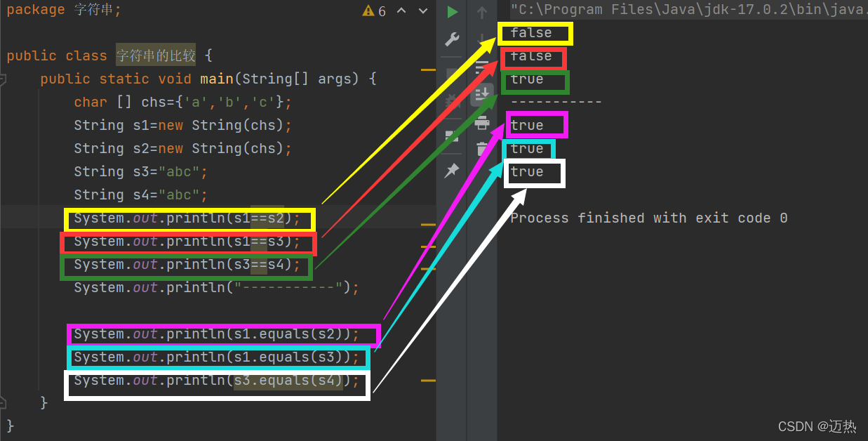Click 'String s4="abc";' line

pyautogui.click(x=141, y=195)
